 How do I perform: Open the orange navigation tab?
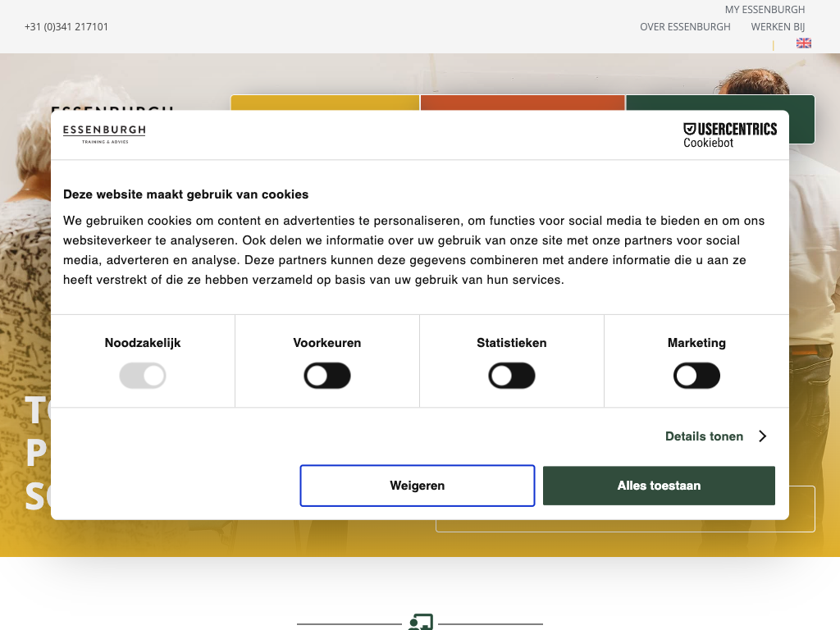523,103
